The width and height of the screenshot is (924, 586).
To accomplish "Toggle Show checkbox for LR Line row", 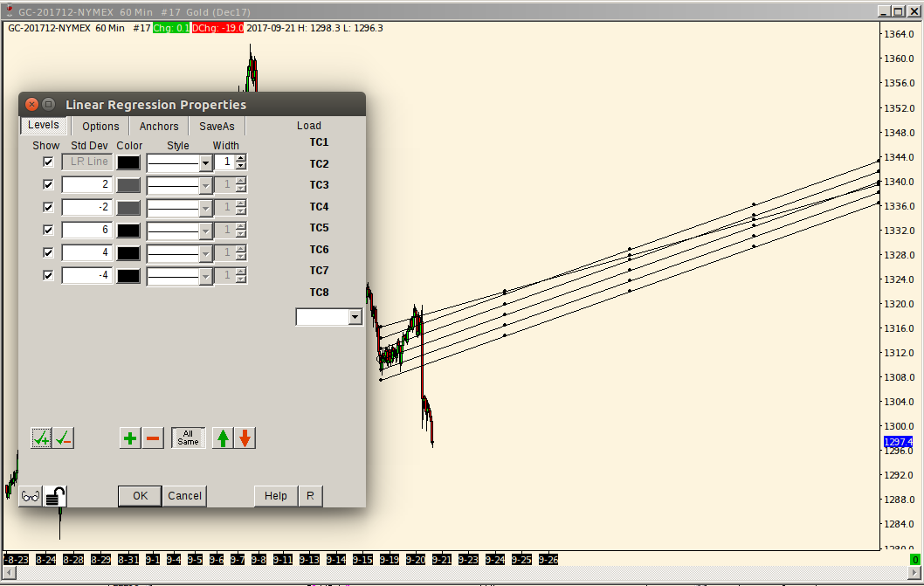I will point(48,162).
